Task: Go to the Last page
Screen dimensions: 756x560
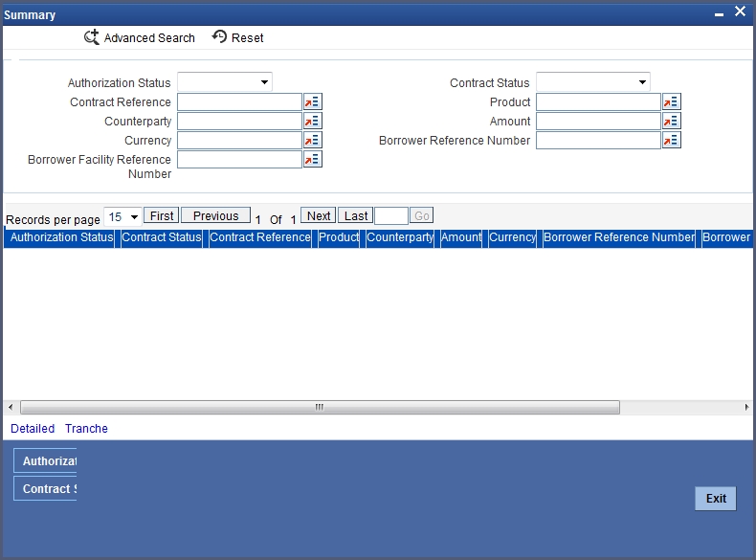Action: click(x=355, y=215)
